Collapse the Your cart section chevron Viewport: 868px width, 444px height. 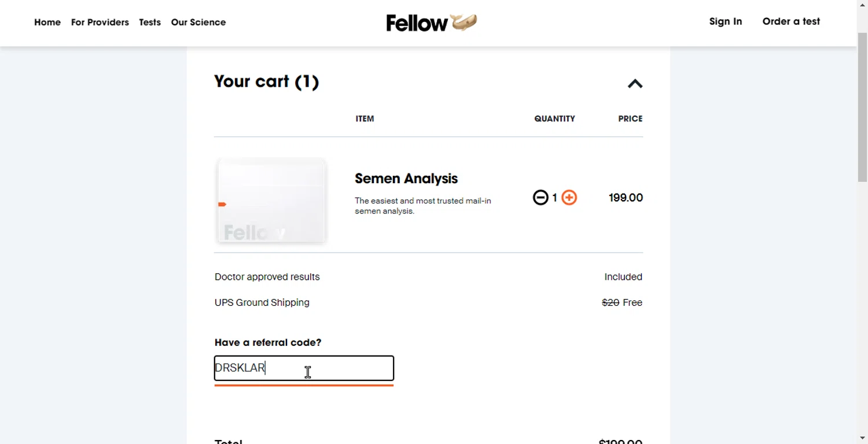pos(635,84)
